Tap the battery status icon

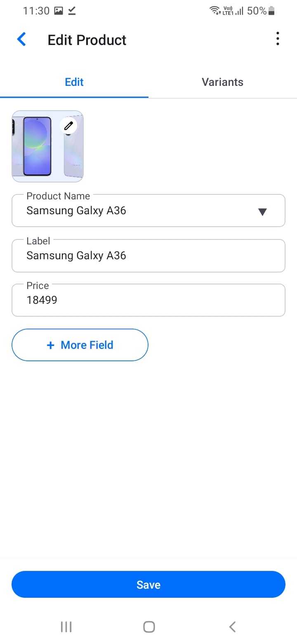tap(271, 11)
